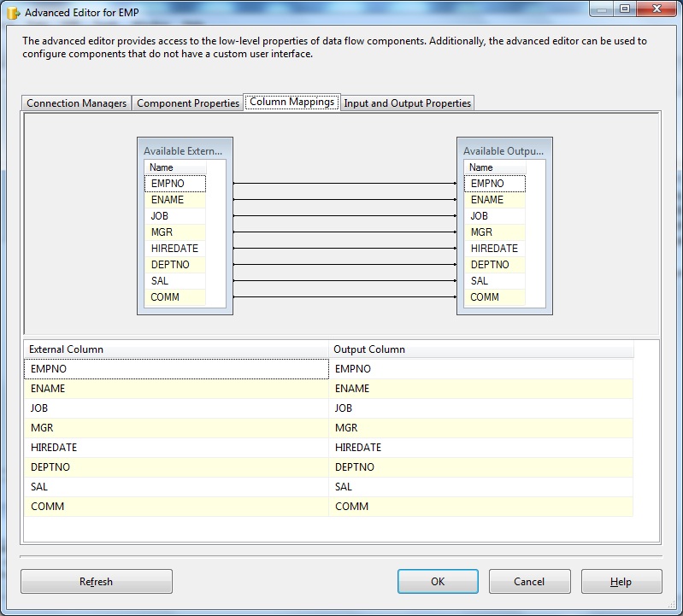Select SAL cell under Output Column grid
This screenshot has height=616, width=683.
[x=481, y=487]
